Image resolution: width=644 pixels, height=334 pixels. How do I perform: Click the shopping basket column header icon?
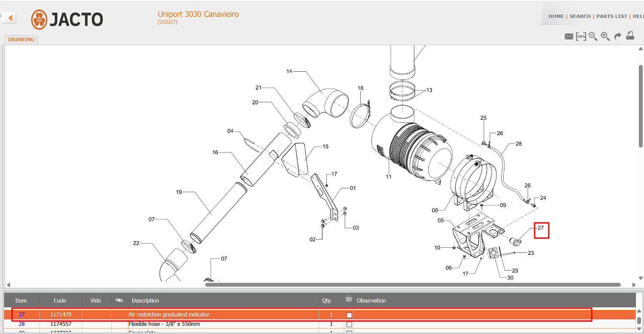pos(349,300)
